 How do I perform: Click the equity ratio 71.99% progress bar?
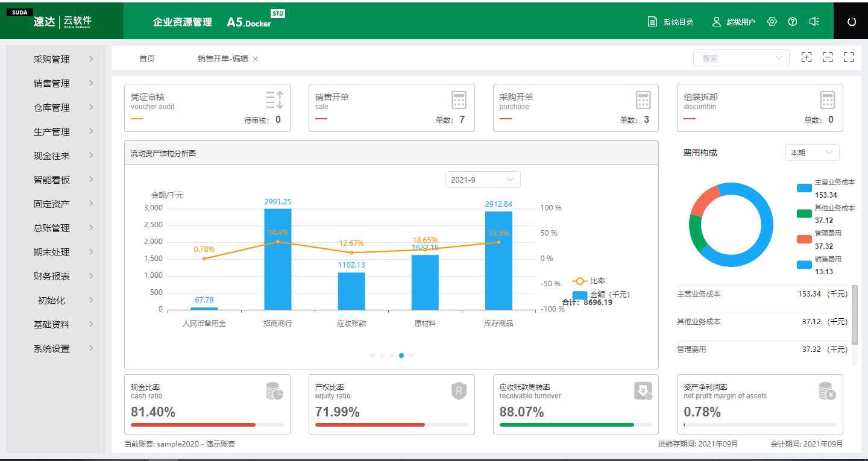(392, 425)
